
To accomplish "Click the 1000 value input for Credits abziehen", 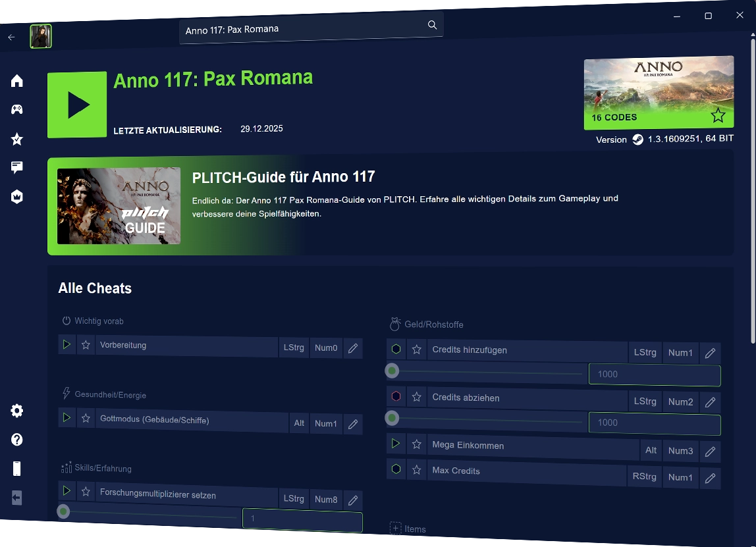I will point(654,424).
